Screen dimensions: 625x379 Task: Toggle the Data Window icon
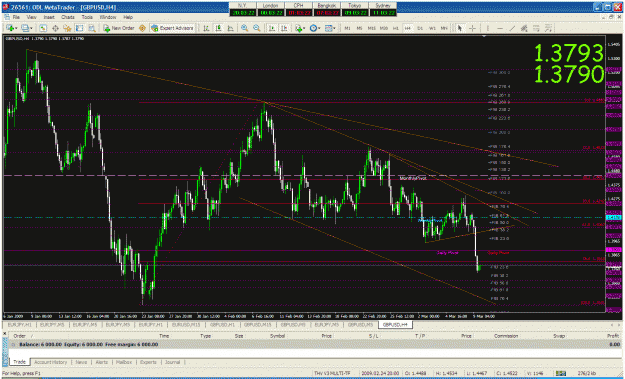pyautogui.click(x=55, y=28)
